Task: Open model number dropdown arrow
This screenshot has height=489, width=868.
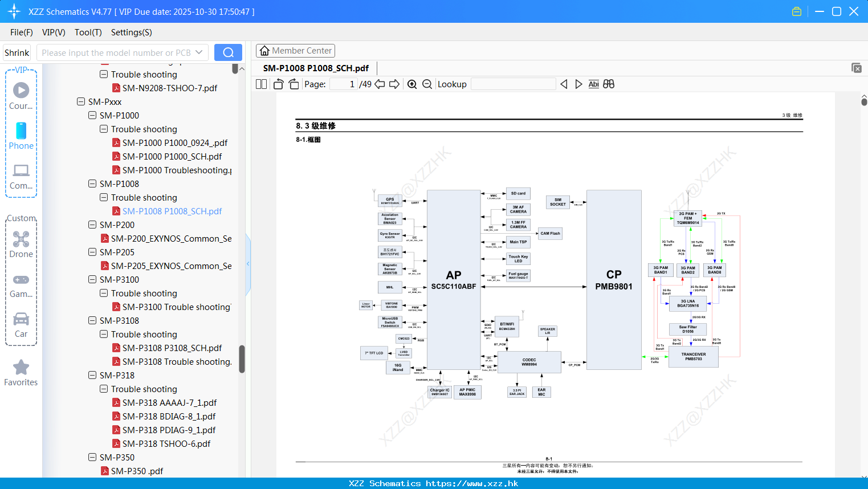Action: point(199,52)
